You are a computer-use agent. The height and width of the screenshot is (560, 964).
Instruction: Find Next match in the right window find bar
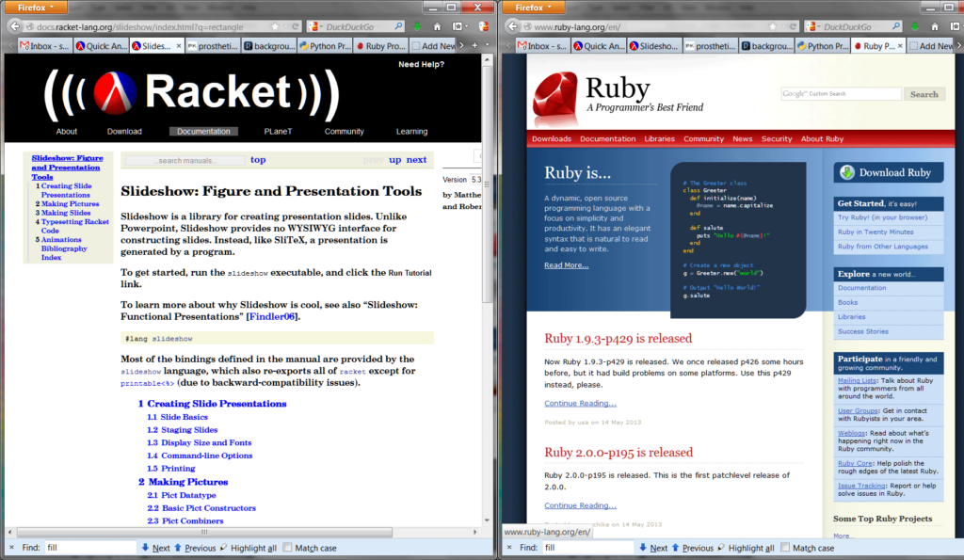pos(653,548)
